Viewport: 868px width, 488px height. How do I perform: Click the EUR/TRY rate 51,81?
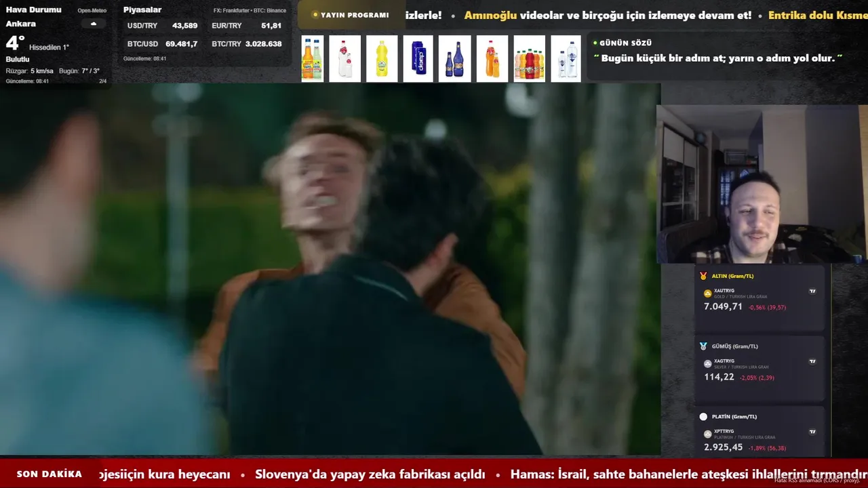coord(271,26)
